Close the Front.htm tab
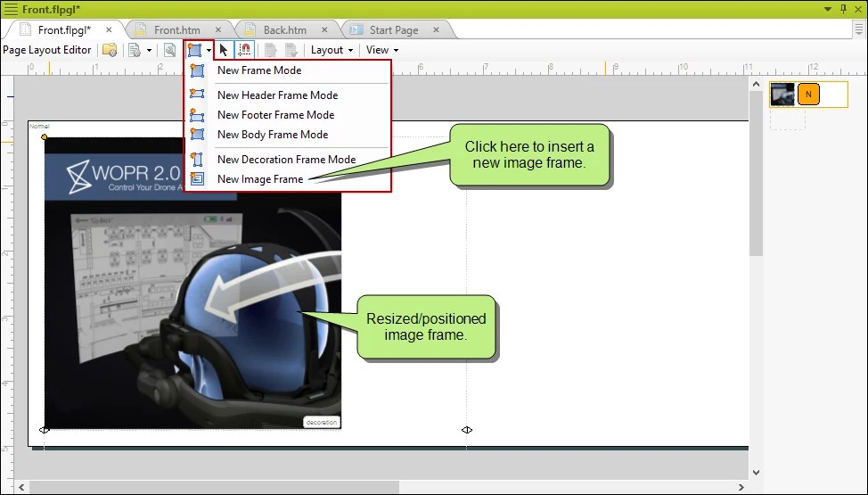This screenshot has width=868, height=495. (x=218, y=30)
